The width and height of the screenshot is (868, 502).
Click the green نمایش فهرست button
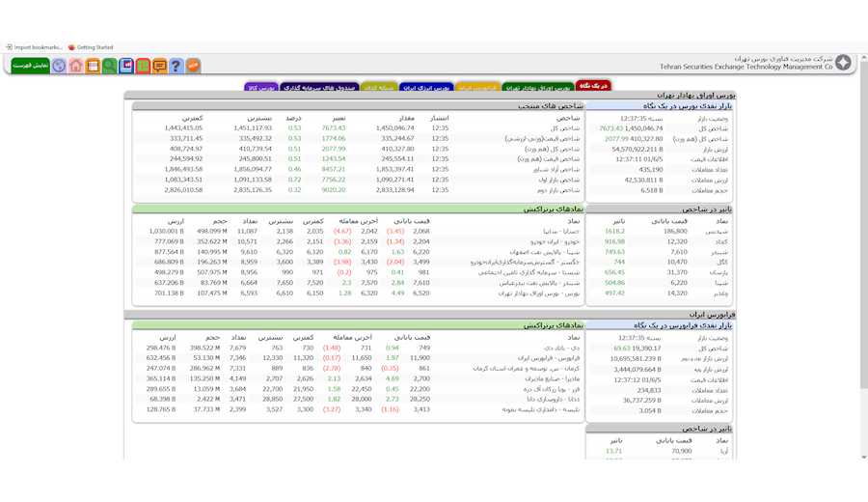tap(31, 66)
